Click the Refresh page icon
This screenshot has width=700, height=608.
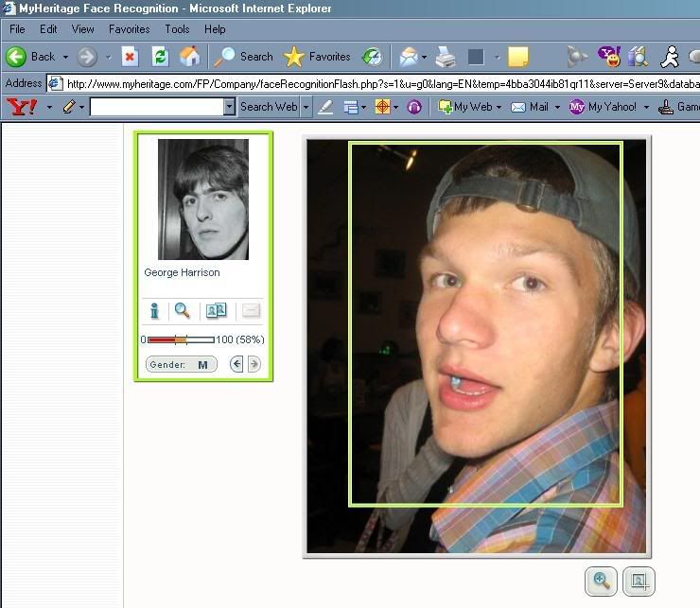coord(160,57)
